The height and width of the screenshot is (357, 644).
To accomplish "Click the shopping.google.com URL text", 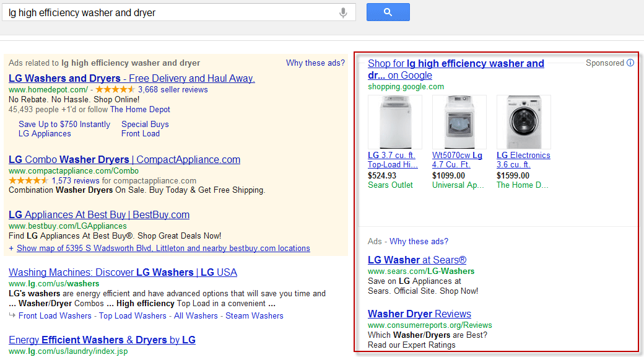I will pos(406,87).
